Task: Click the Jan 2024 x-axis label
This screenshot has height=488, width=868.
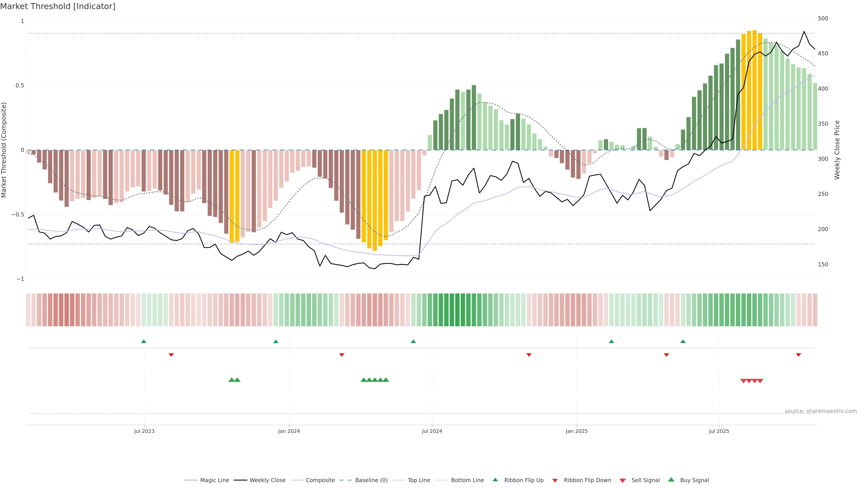Action: point(289,431)
